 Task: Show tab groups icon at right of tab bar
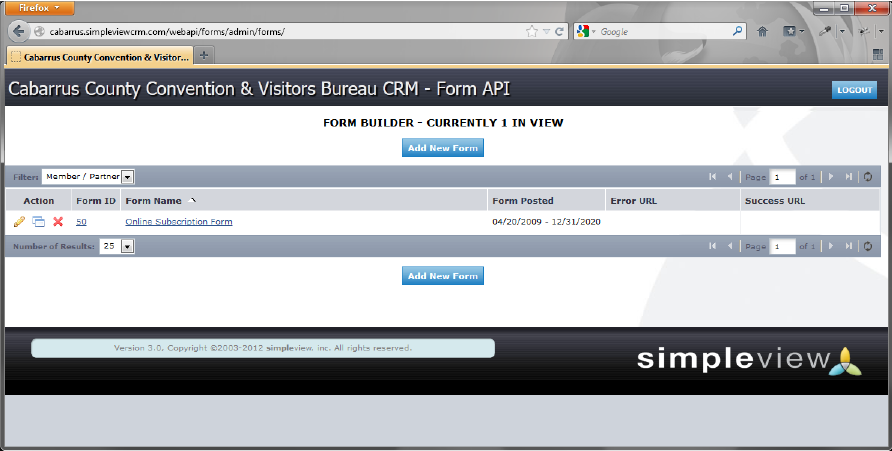(878, 55)
